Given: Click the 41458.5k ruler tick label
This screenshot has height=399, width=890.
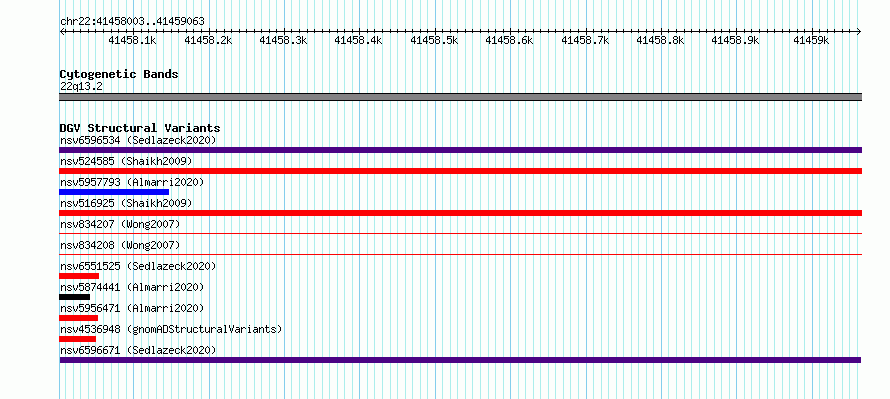Looking at the screenshot, I should tap(434, 40).
